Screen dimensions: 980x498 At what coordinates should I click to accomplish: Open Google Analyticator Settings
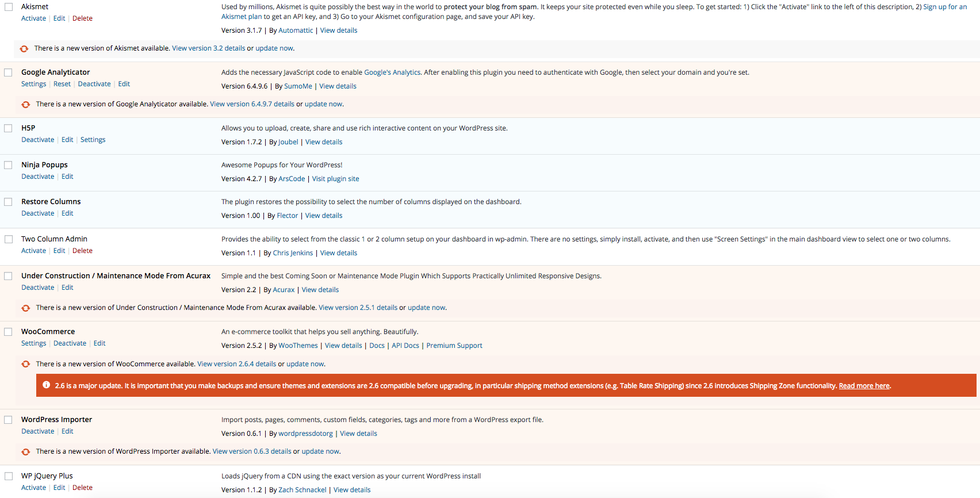(33, 84)
